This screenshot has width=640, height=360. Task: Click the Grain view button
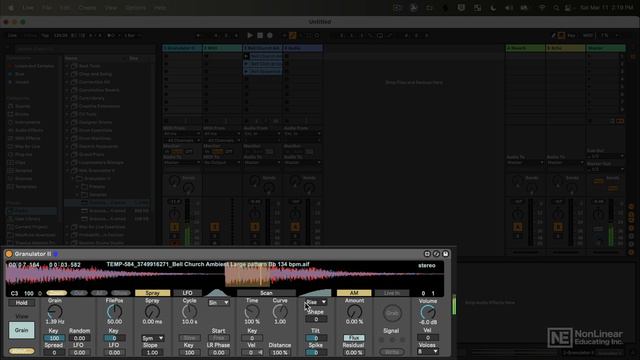22,330
